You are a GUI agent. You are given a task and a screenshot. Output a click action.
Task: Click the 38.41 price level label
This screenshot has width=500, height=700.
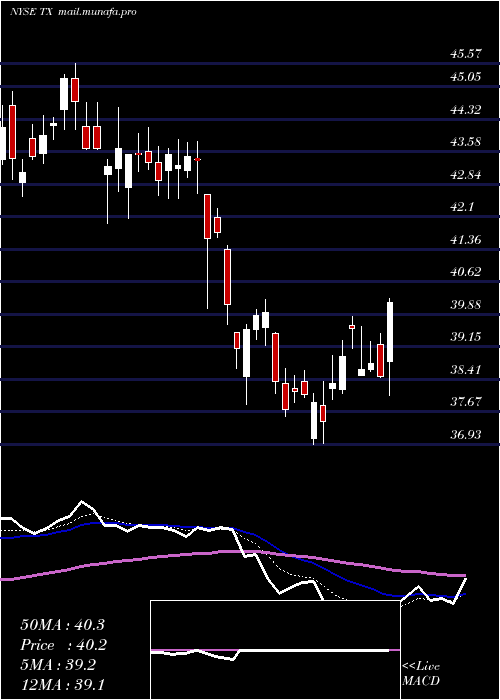[466, 370]
